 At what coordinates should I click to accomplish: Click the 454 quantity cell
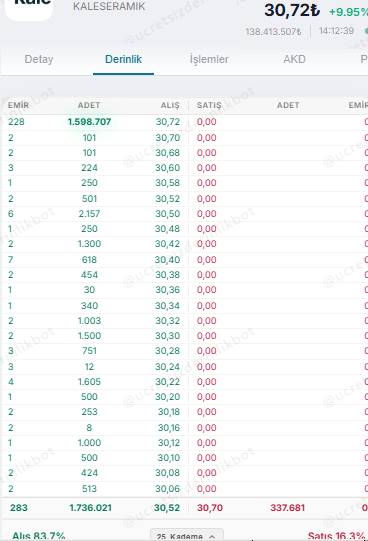click(89, 275)
